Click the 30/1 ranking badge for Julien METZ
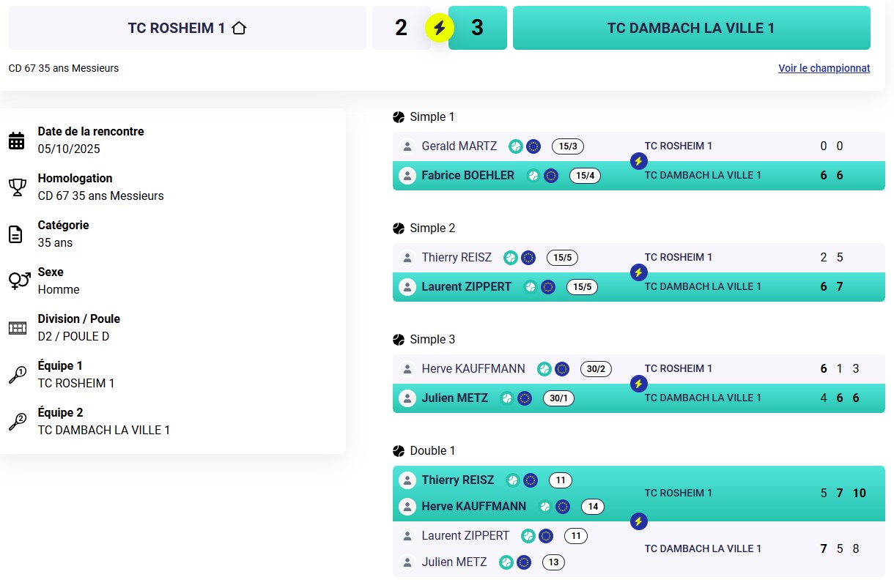This screenshot has height=588, width=894. 558,398
